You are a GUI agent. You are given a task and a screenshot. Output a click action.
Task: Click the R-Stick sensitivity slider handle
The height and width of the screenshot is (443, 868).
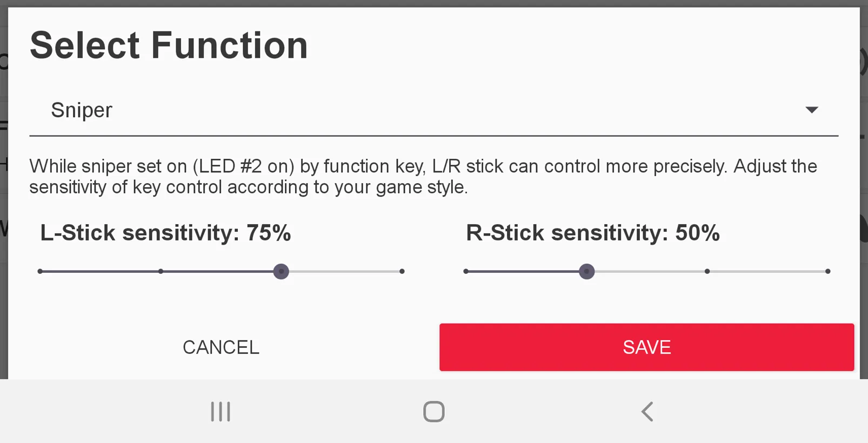(x=586, y=271)
